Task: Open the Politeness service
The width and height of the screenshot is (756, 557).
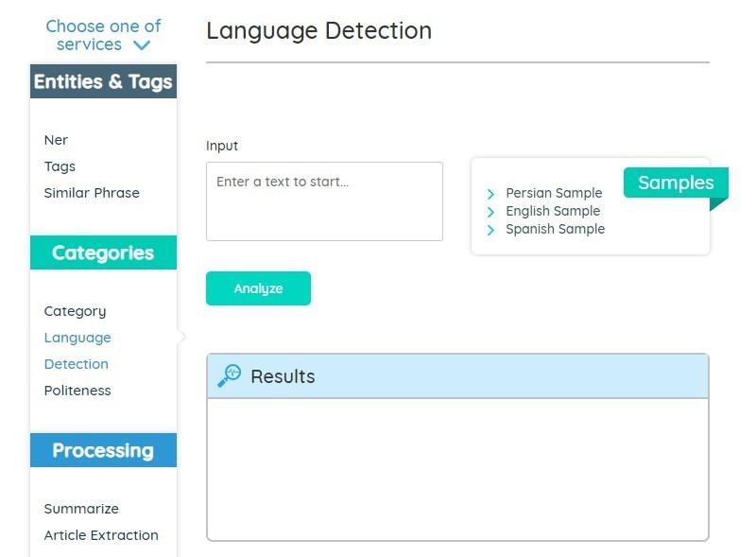Action: click(x=77, y=391)
